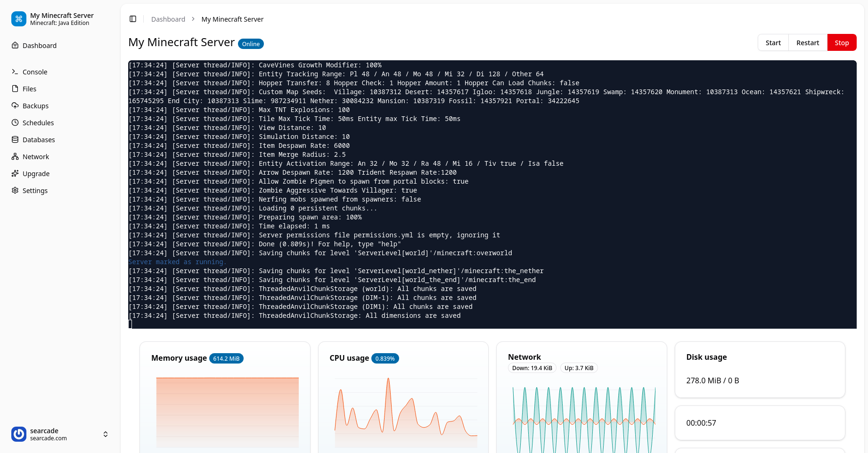Expand the searcade account switcher chevrons
This screenshot has height=453, width=868.
click(106, 434)
